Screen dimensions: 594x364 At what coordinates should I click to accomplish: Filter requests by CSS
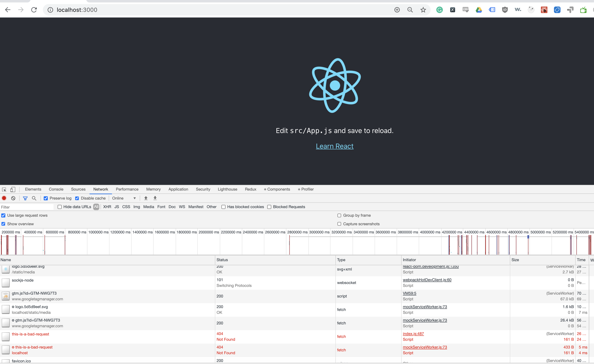[x=126, y=207]
